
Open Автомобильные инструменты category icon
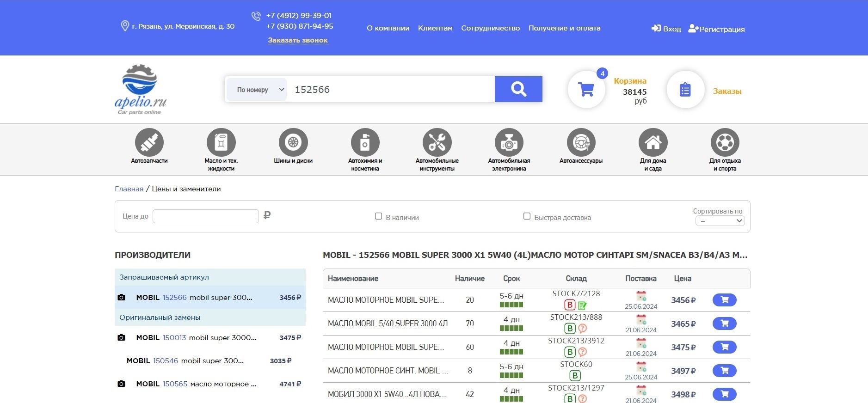(437, 142)
